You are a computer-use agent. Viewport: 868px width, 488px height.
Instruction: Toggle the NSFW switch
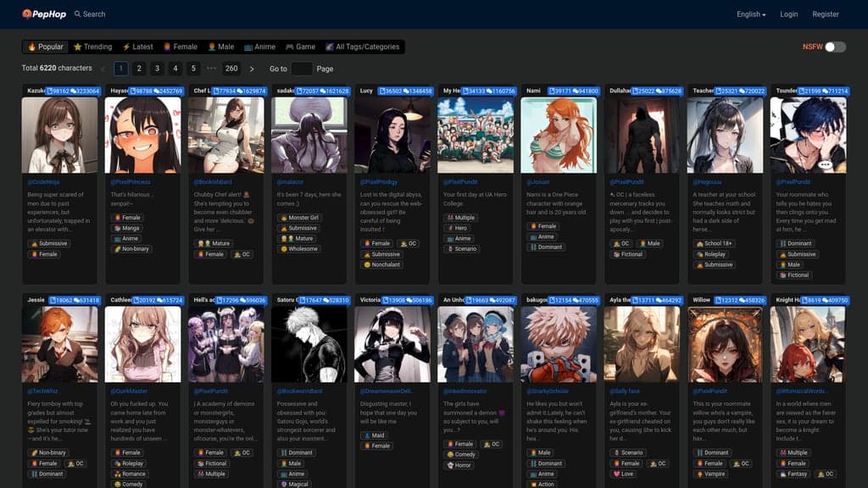click(835, 47)
